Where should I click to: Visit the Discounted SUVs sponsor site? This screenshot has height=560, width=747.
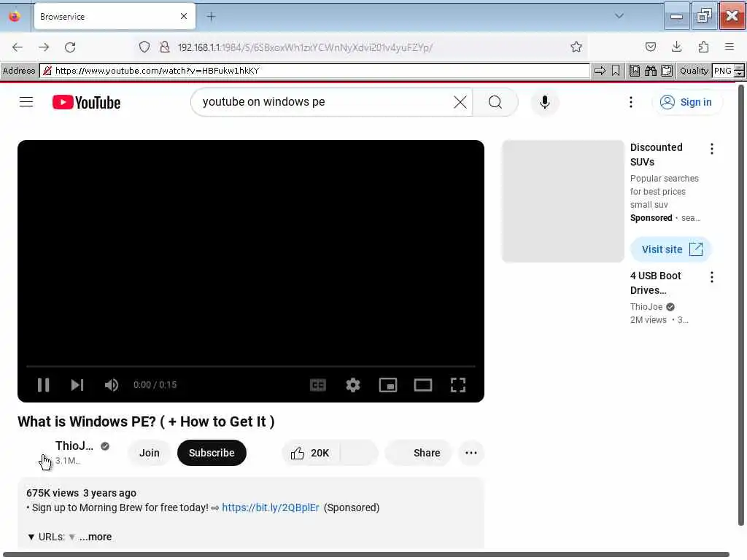[671, 249]
